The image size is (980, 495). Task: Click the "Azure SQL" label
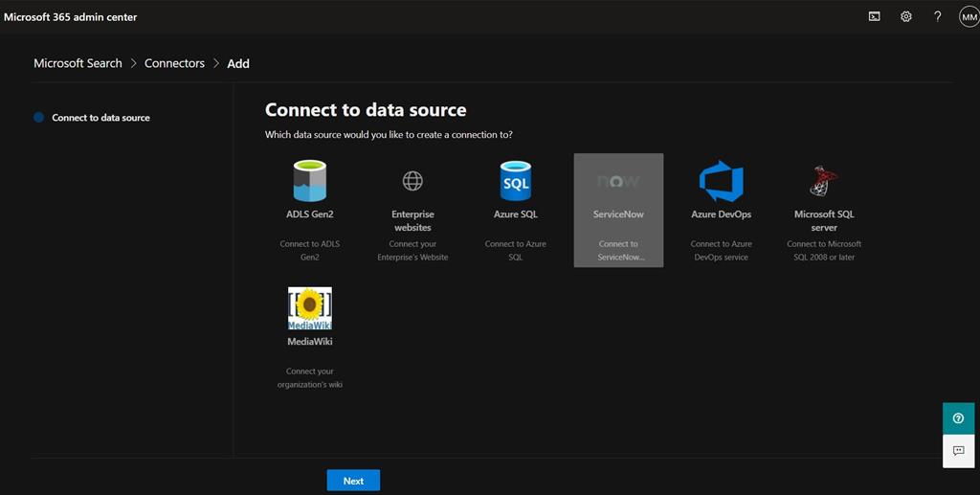[516, 214]
